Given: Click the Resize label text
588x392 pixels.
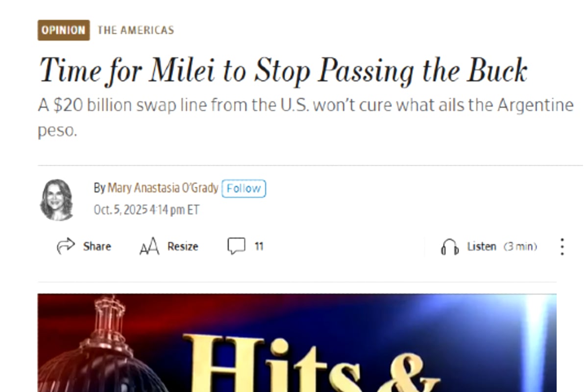Looking at the screenshot, I should point(183,246).
